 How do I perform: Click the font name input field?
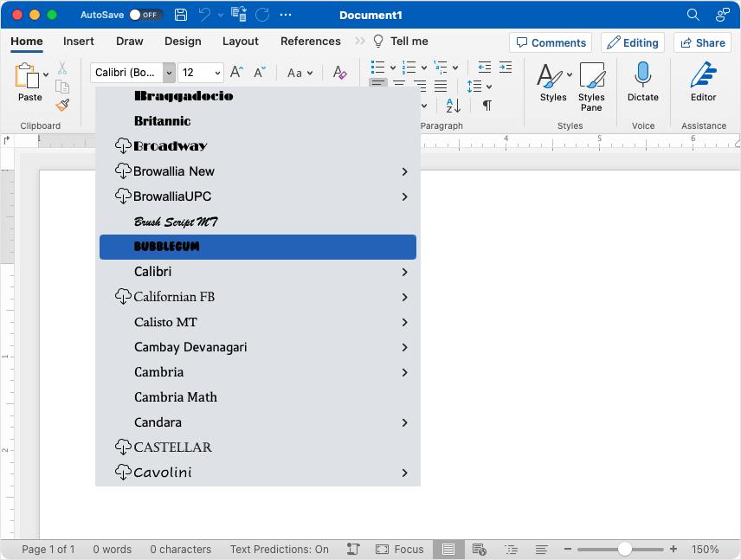tap(126, 73)
